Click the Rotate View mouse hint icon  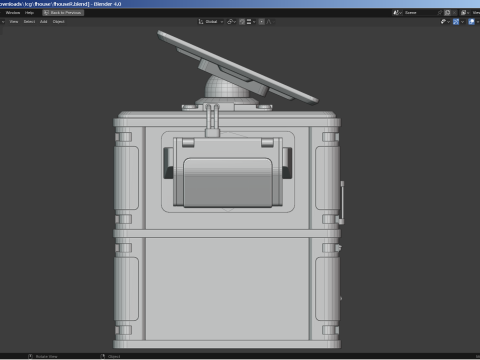(x=30, y=356)
